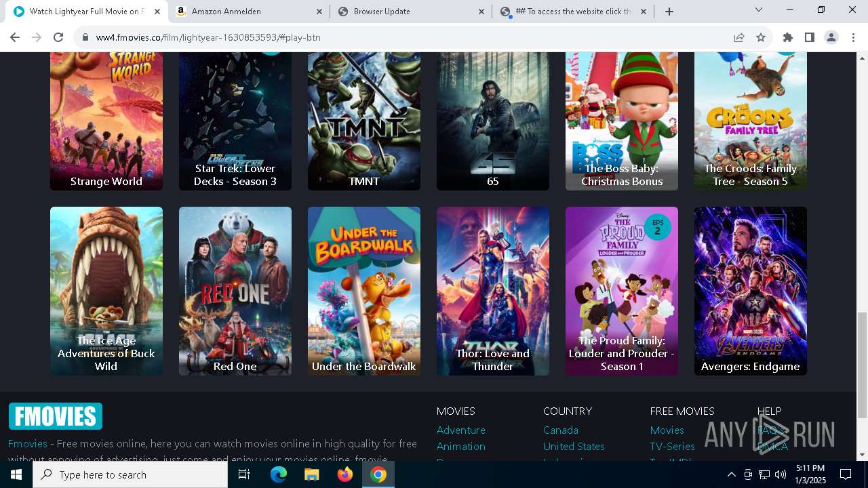Switch to Browser Update tab
Screen dimensions: 868x488
[x=412, y=12]
